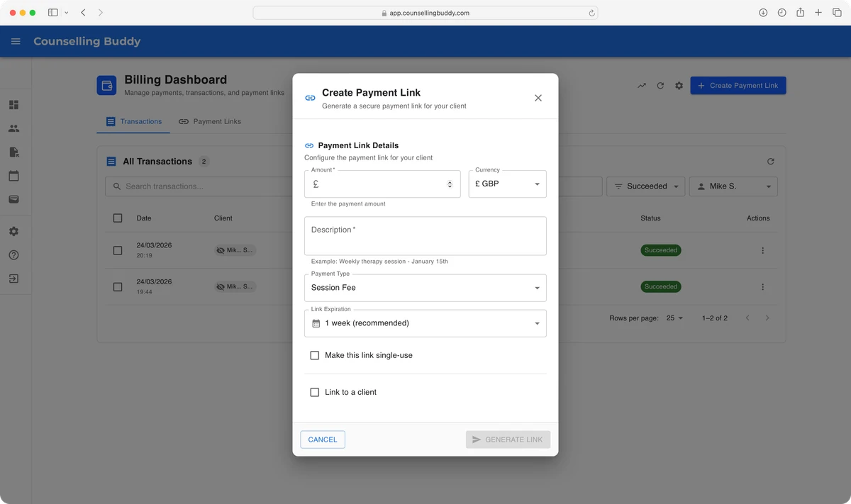Viewport: 851px width, 504px height.
Task: Change rows per page dropdown
Action: (x=674, y=318)
